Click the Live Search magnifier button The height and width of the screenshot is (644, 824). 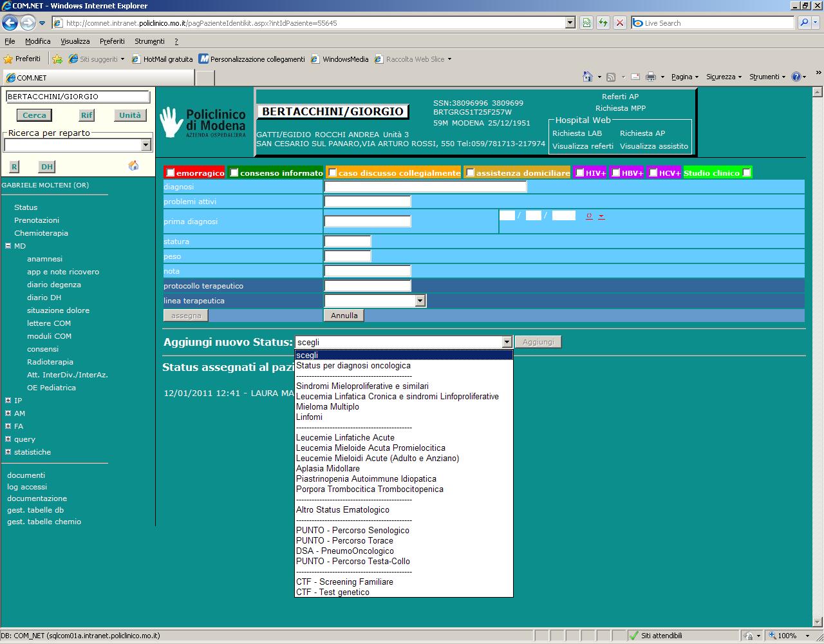click(804, 23)
